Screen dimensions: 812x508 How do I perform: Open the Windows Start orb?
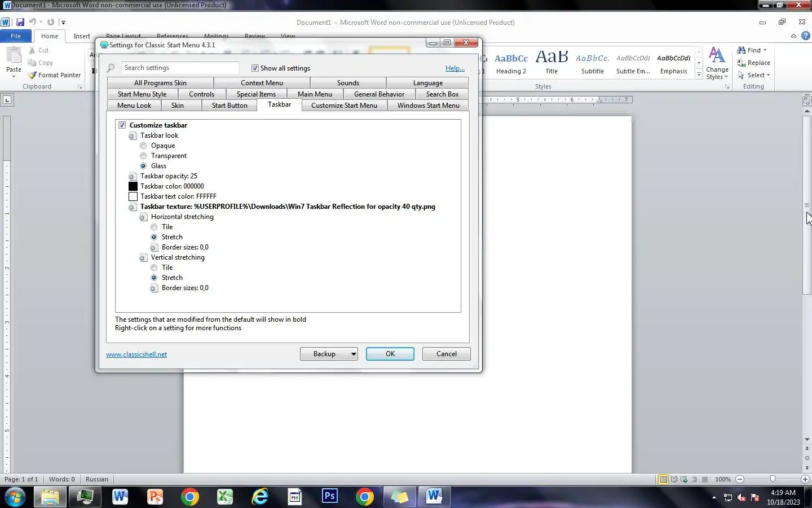click(15, 497)
